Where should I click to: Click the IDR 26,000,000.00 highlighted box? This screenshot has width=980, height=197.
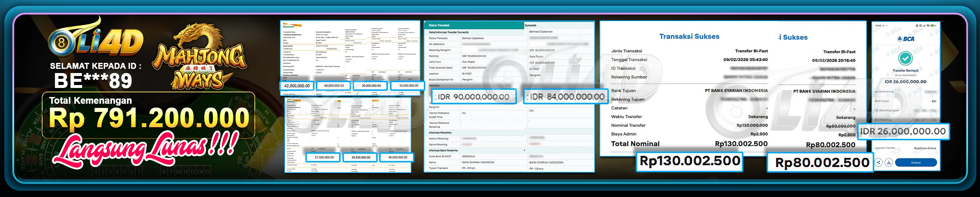(903, 132)
